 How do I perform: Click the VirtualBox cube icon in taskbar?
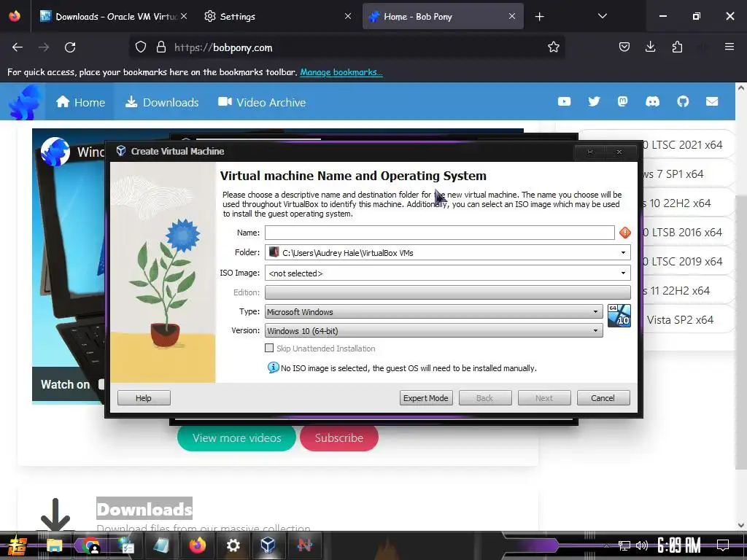[x=268, y=545]
